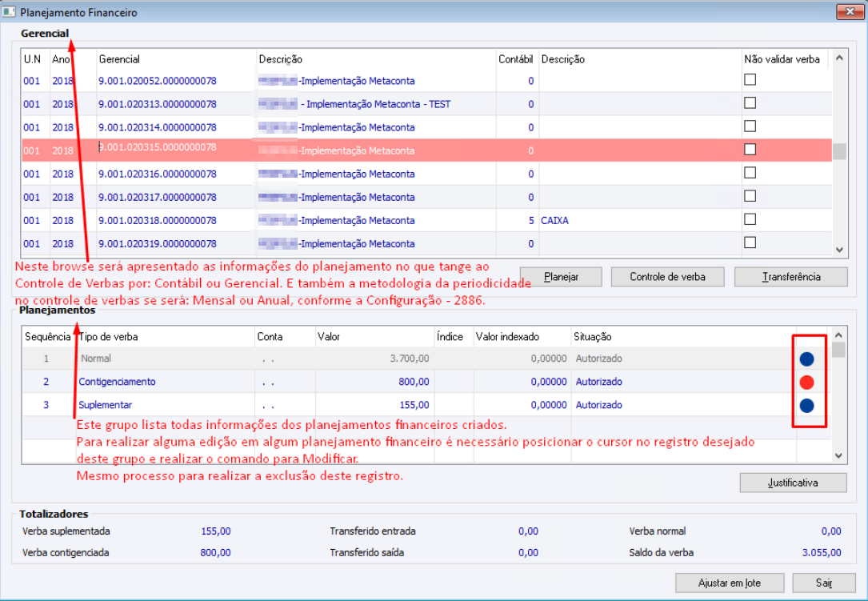Click the 800,00 value in Planejamentos grid
The height and width of the screenshot is (601, 868).
[414, 383]
